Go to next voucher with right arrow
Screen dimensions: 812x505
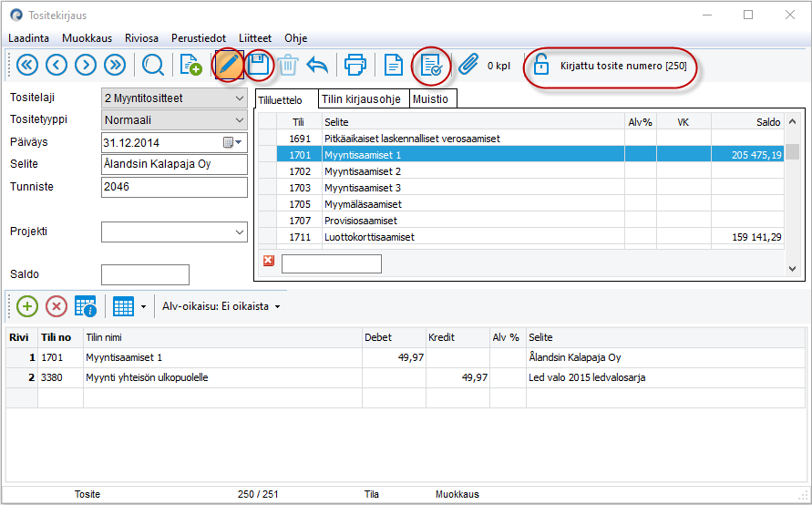tap(86, 66)
